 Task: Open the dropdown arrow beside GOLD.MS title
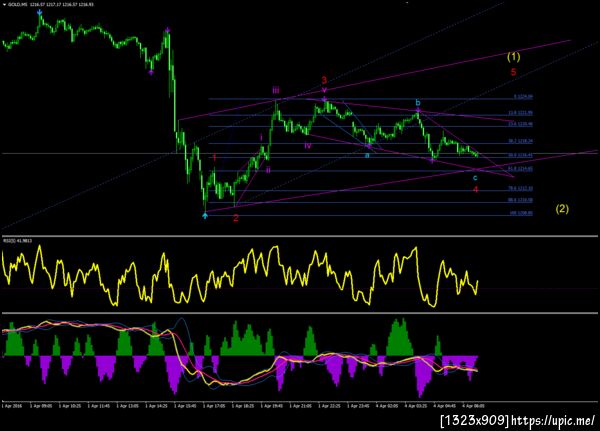(4, 5)
